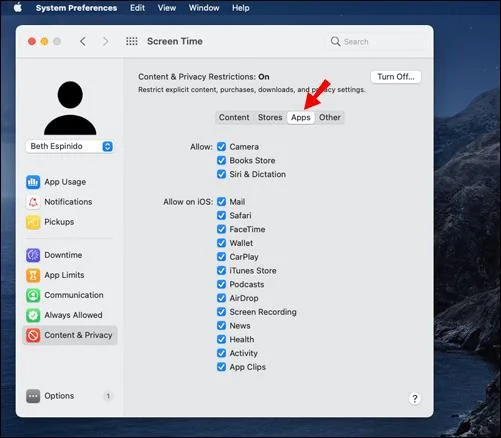The height and width of the screenshot is (438, 501).
Task: Switch to the Stores tab
Action: [x=270, y=117]
